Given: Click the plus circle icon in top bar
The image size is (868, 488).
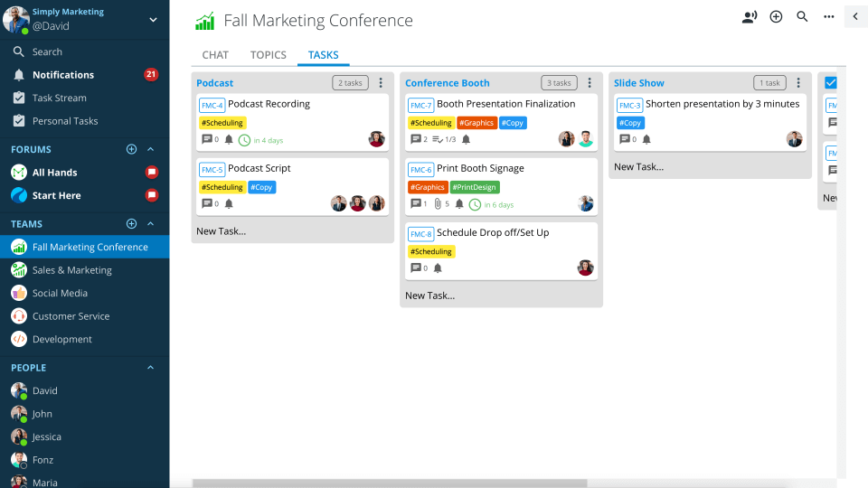Looking at the screenshot, I should [x=776, y=17].
